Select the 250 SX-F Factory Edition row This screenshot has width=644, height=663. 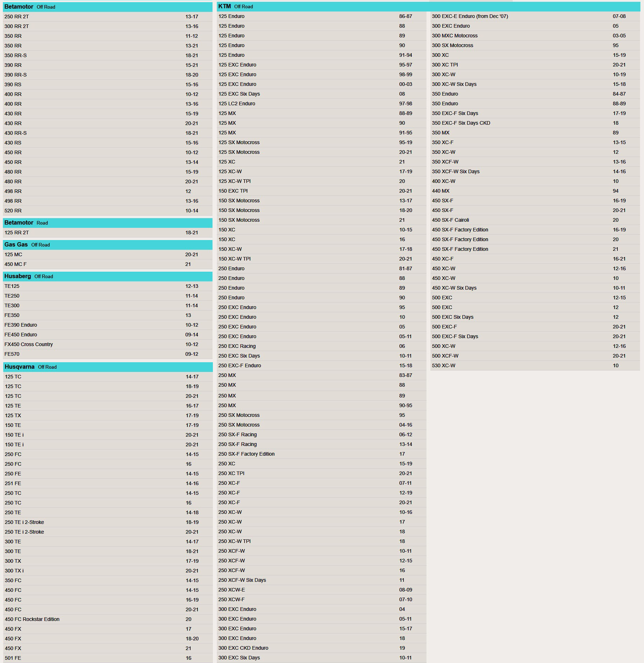click(321, 454)
